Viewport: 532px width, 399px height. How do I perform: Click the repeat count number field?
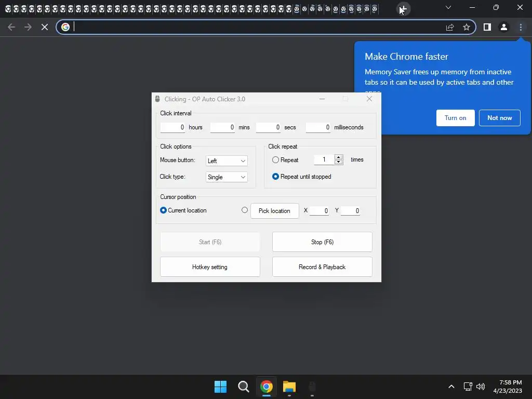324,159
